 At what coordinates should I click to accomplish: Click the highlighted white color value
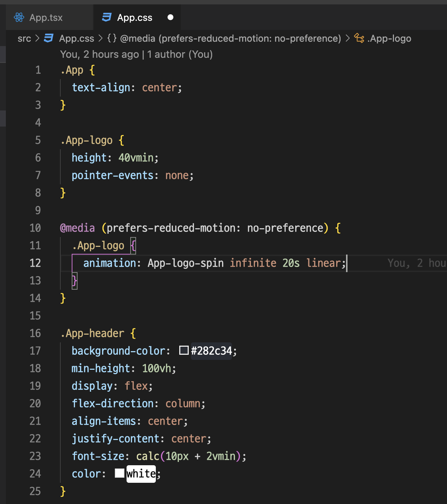click(x=141, y=474)
